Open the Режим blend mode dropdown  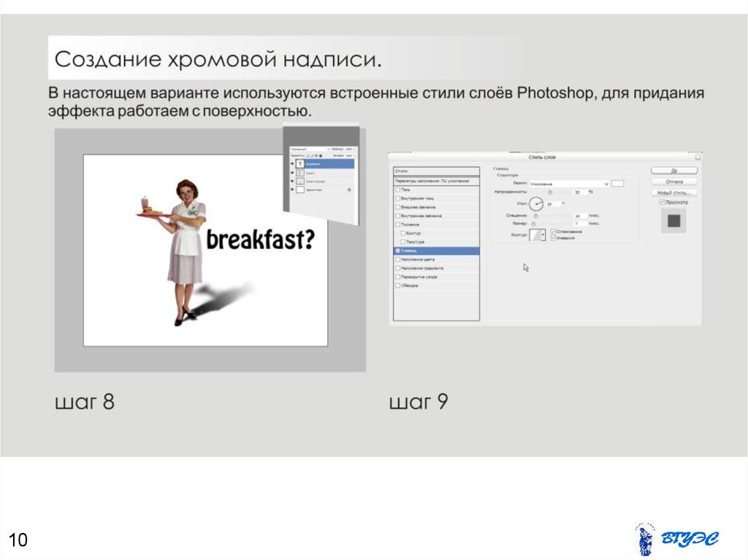click(x=570, y=184)
